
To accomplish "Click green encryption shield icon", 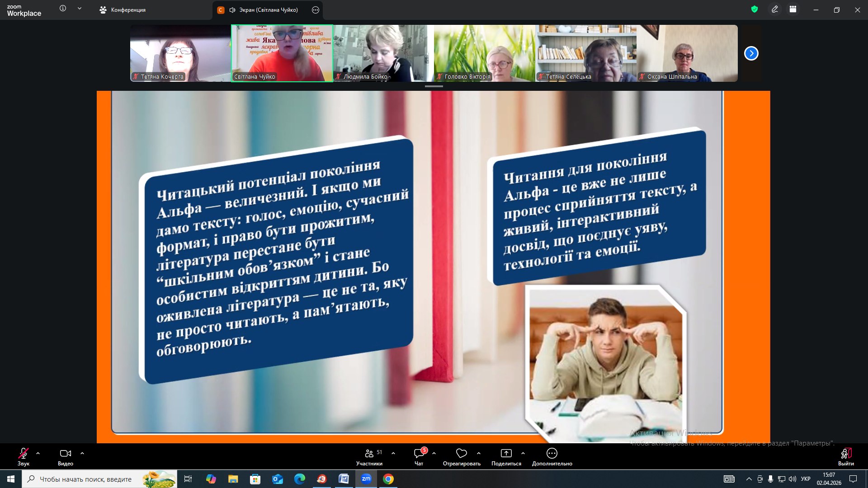I will click(754, 9).
